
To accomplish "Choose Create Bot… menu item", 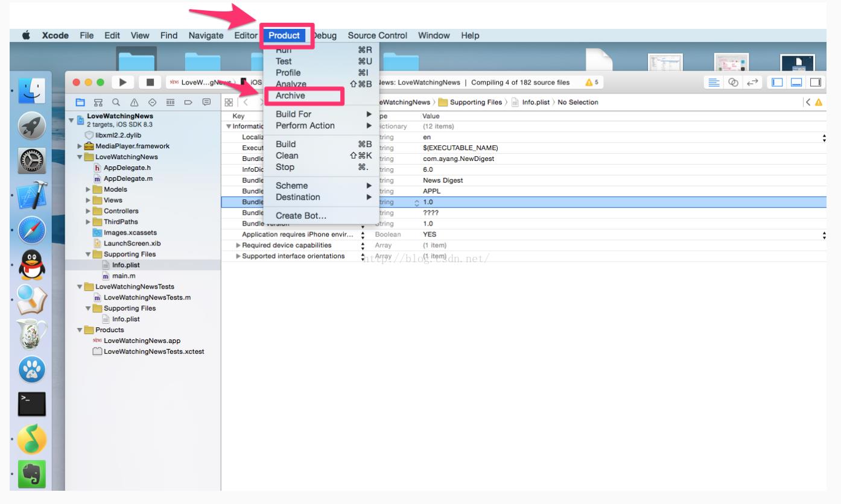I will coord(322,216).
